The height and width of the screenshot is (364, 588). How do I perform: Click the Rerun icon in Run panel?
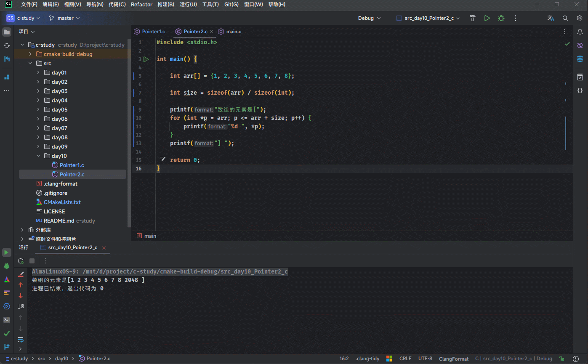coord(21,261)
